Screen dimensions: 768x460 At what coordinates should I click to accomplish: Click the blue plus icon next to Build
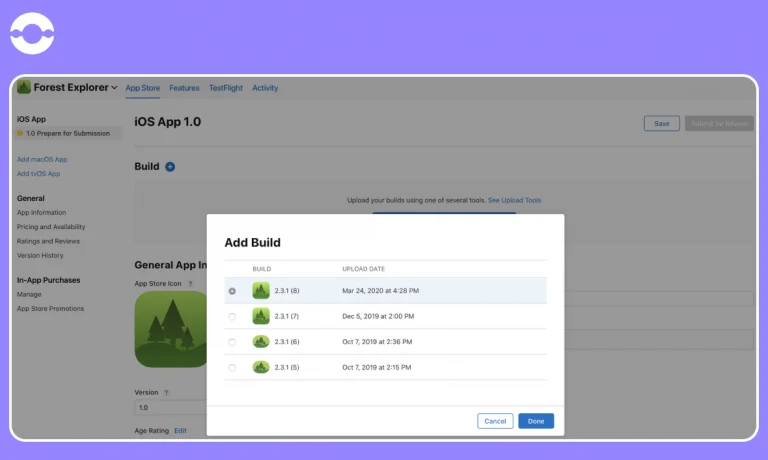coord(170,167)
